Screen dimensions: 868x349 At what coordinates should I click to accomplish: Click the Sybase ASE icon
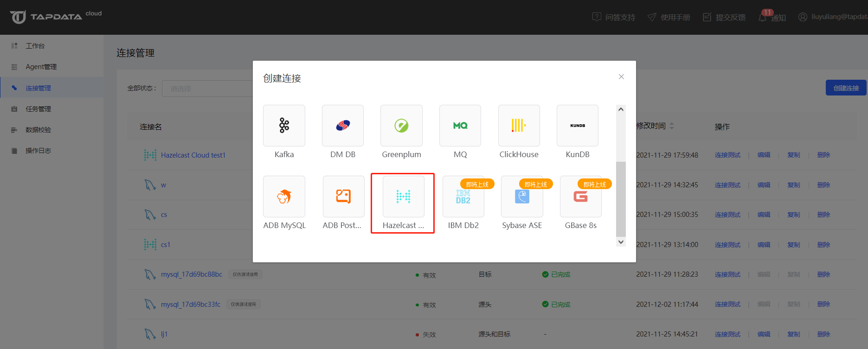(x=522, y=197)
